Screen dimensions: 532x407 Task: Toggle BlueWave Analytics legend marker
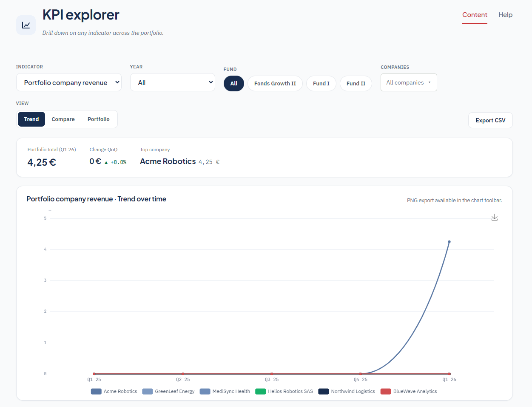(x=386, y=391)
